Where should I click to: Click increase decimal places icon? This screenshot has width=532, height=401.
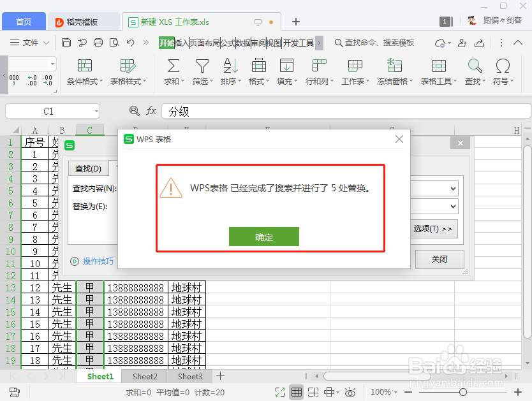point(33,80)
